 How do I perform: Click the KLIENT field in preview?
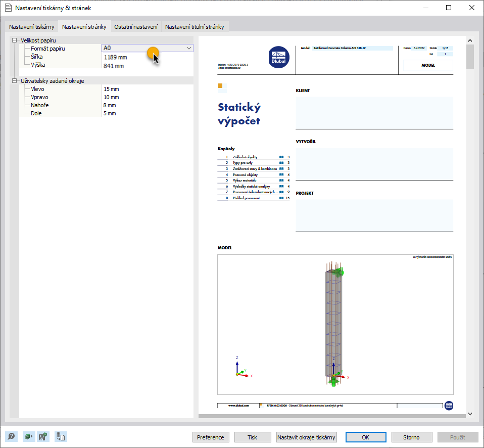click(374, 113)
